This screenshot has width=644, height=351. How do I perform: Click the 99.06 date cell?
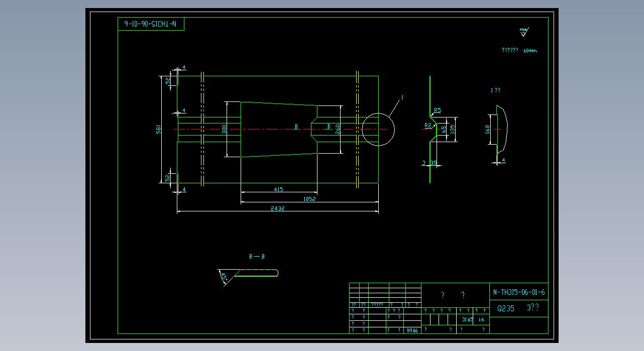(412, 330)
